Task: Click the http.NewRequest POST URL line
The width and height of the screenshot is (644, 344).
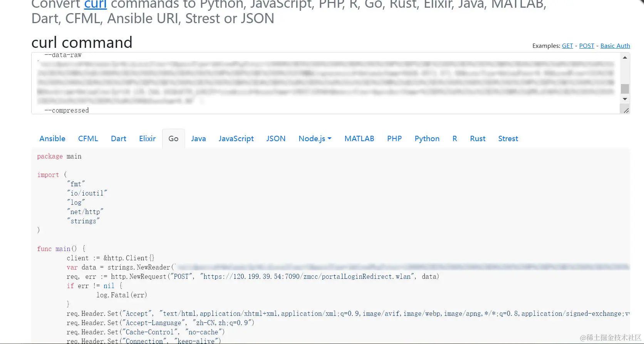Action: [253, 277]
